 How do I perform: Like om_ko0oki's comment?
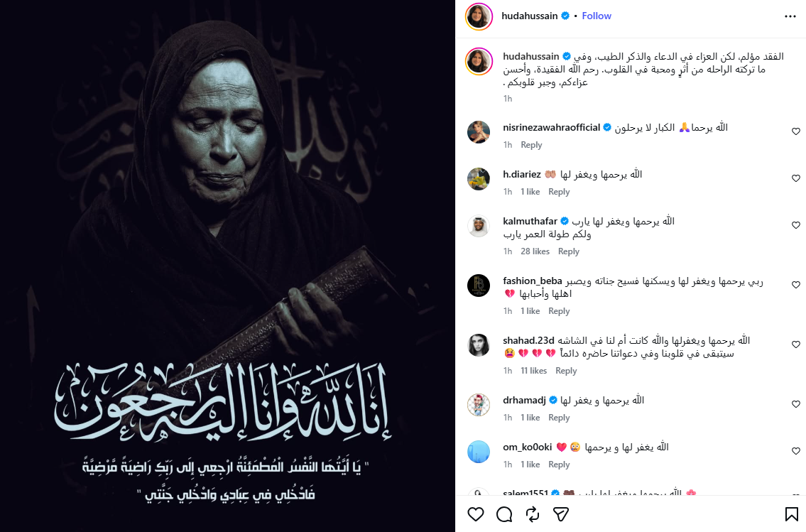pyautogui.click(x=796, y=451)
